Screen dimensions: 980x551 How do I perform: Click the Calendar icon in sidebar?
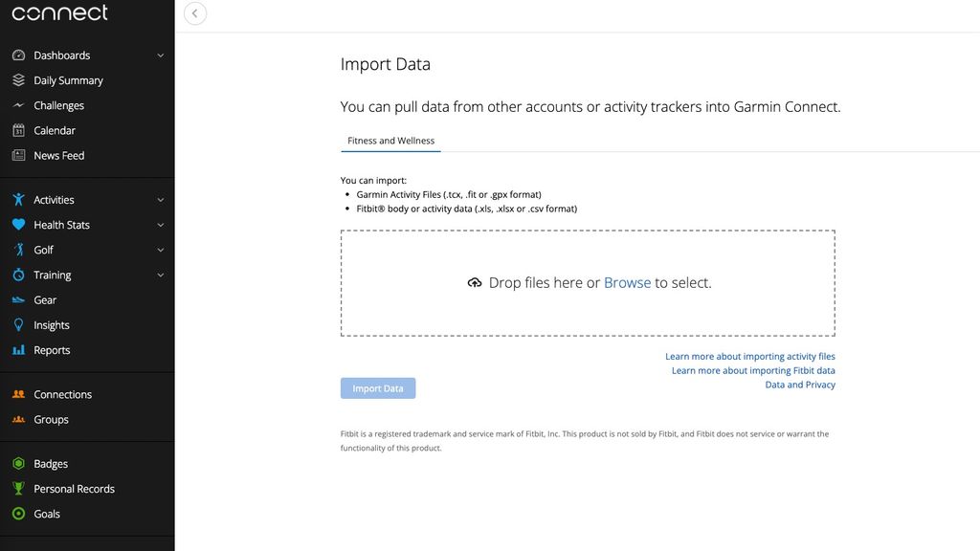click(18, 130)
